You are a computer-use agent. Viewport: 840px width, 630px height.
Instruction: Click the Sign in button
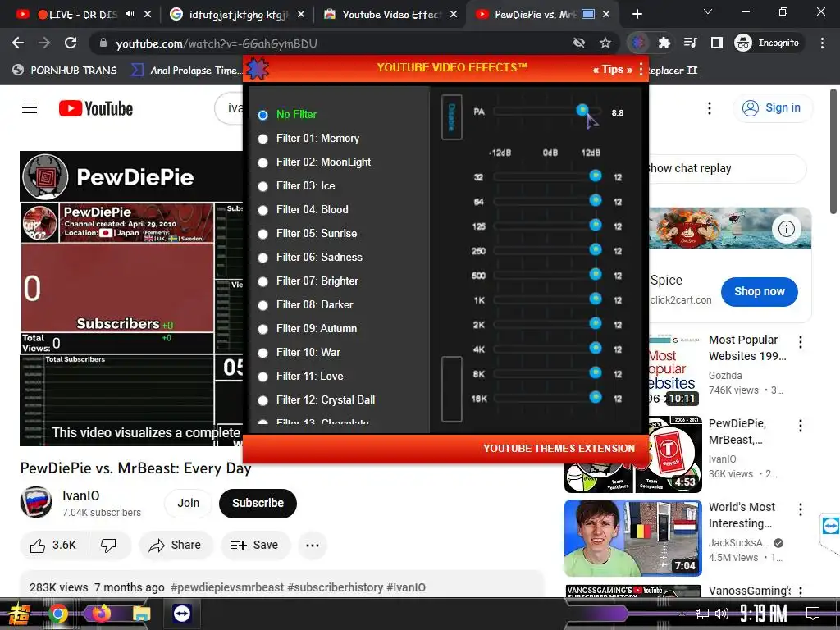(771, 108)
